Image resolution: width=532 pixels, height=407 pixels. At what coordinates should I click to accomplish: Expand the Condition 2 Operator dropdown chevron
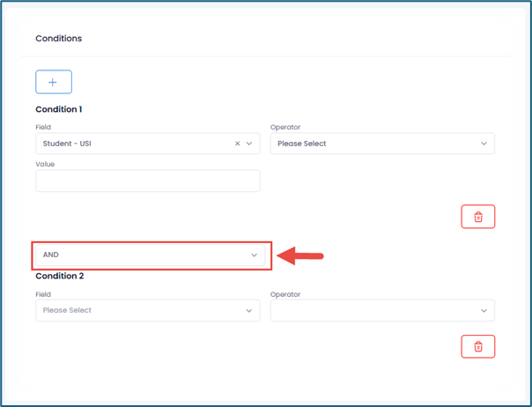point(484,310)
